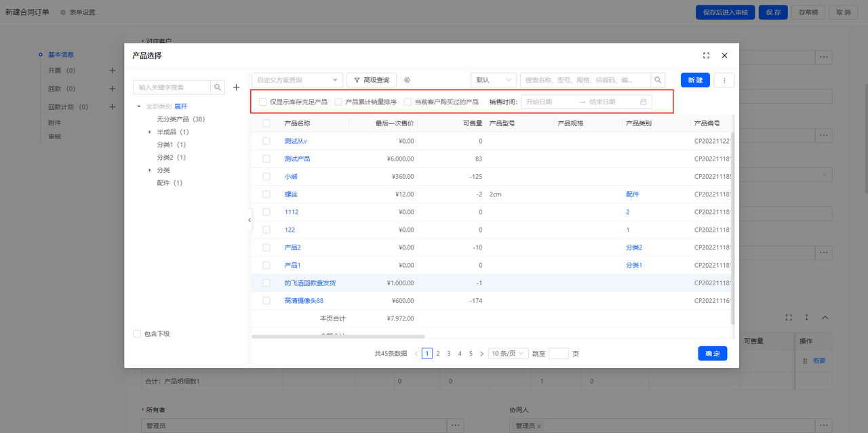
Task: Open product link 测试从v
Action: tap(296, 141)
